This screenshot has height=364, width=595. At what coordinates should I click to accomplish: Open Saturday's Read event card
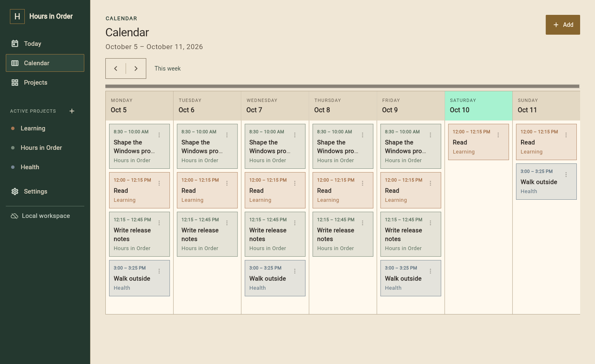tap(478, 142)
